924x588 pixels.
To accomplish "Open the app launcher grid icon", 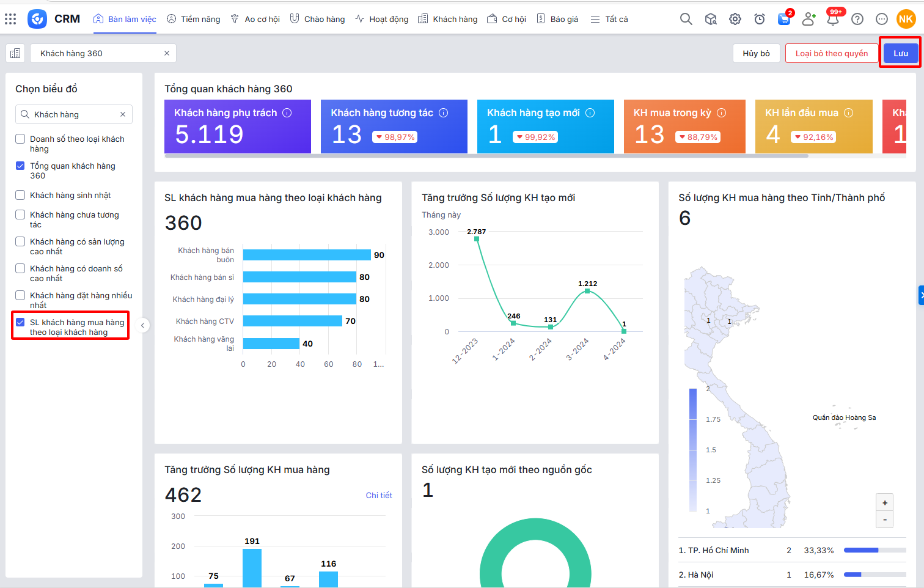I will [10, 19].
